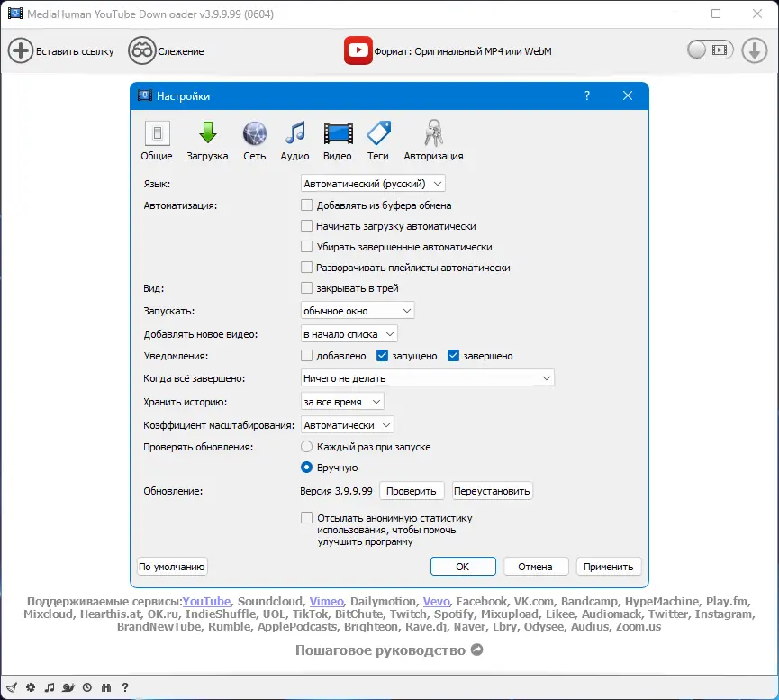Screen dimensions: 779x700
Task: Click the Применить button
Action: point(608,567)
